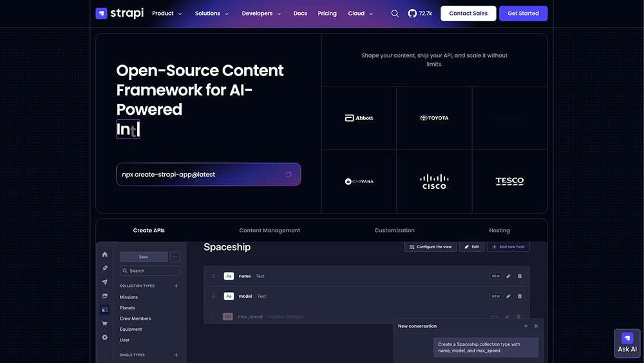Delete the name field with trash icon
The image size is (644, 363).
coord(520,276)
